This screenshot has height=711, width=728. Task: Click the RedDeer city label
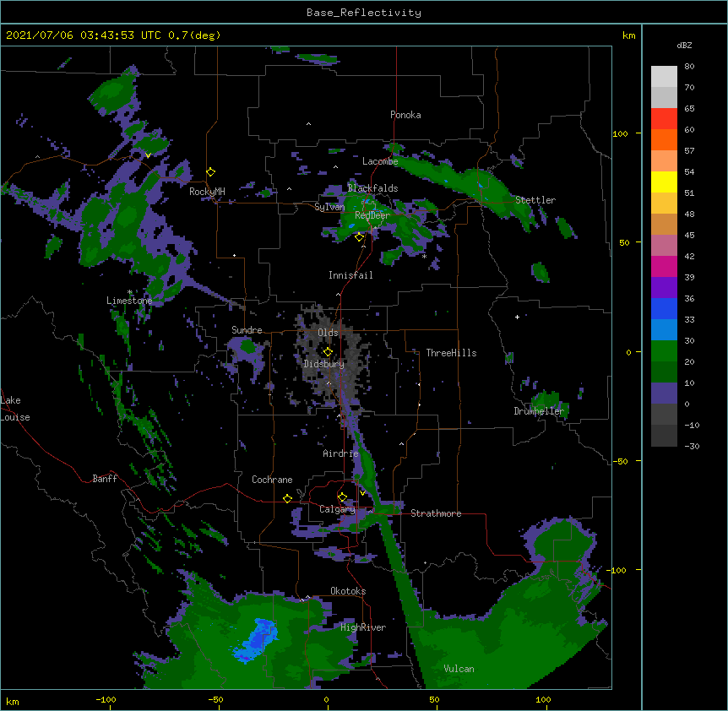pyautogui.click(x=372, y=215)
